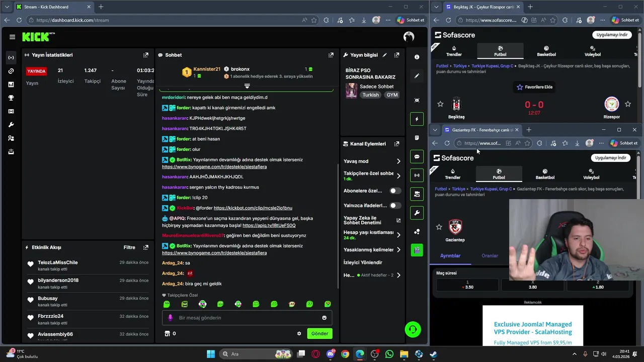Click the green wrench icon in Kick's right rail

coord(417,213)
